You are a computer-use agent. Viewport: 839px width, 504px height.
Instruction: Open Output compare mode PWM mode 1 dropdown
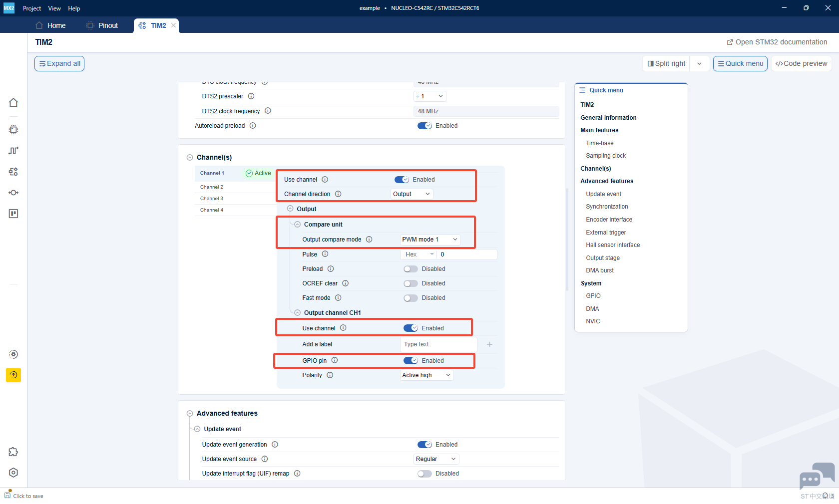point(430,240)
